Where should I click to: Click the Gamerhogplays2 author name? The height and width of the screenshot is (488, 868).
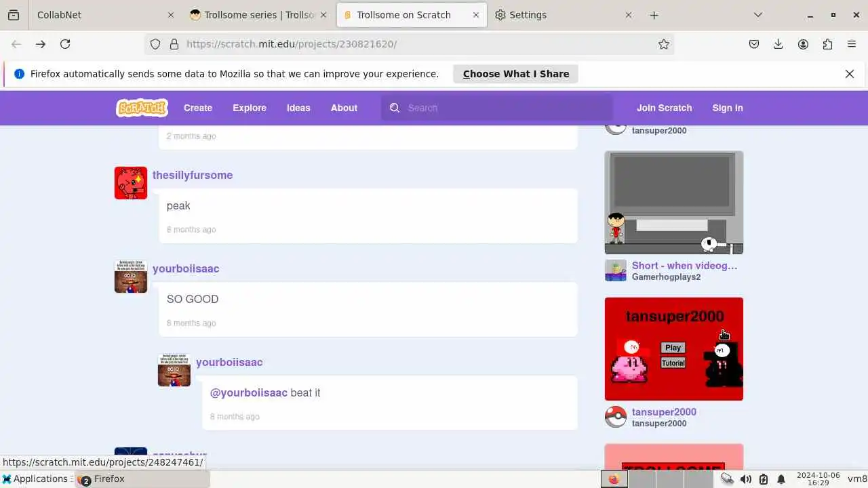667,277
